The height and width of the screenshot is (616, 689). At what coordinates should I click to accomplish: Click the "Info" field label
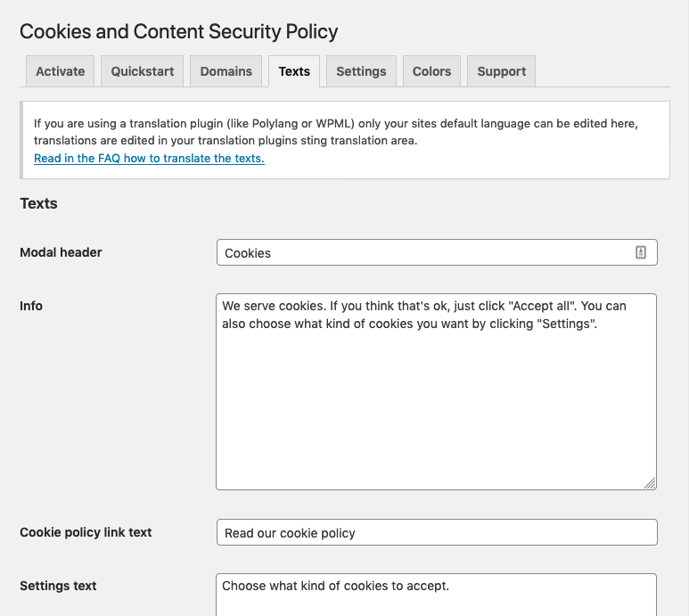[x=31, y=306]
